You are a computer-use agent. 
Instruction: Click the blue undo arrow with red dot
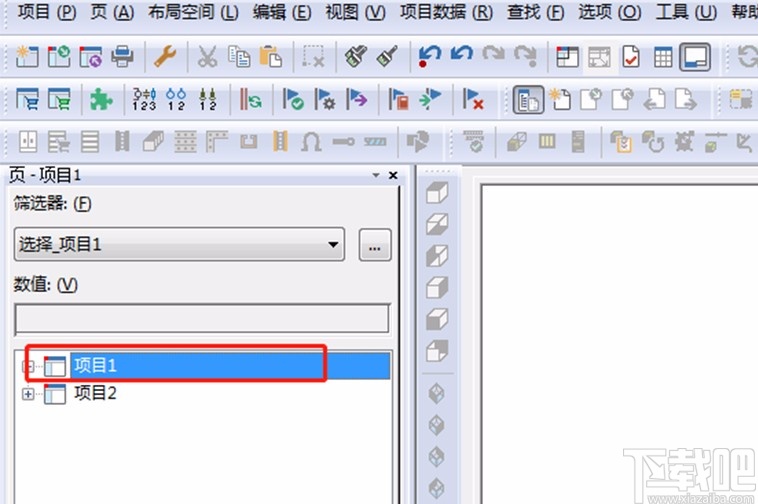(429, 57)
